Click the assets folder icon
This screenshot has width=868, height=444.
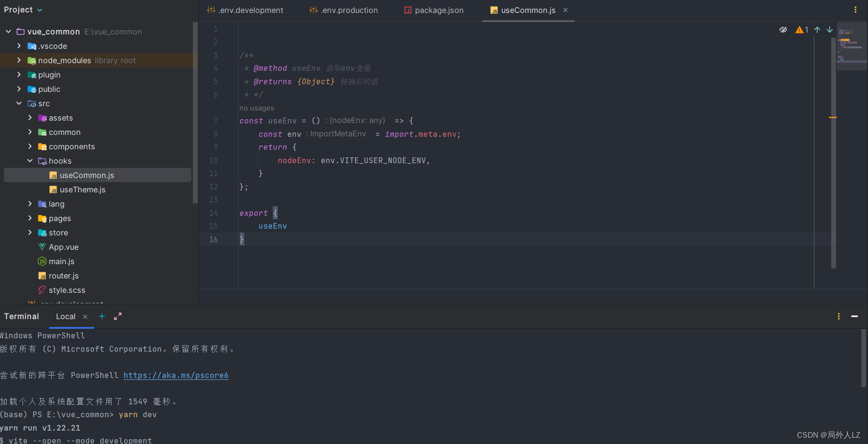(x=42, y=118)
